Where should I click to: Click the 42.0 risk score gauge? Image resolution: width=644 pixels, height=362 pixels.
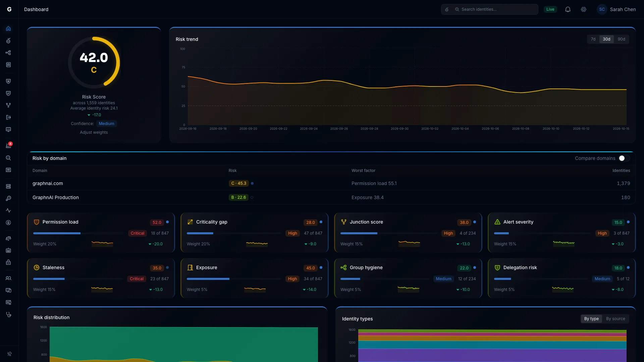pos(94,62)
